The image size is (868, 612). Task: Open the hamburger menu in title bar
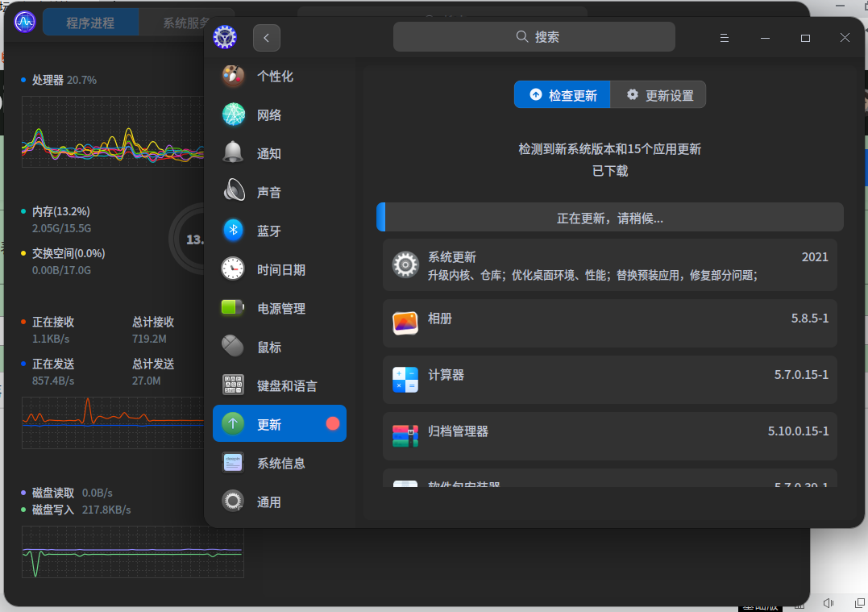pyautogui.click(x=724, y=38)
